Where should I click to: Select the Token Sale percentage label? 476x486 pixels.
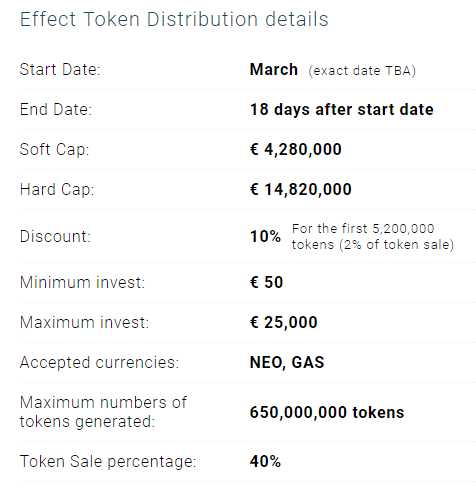coord(108,462)
